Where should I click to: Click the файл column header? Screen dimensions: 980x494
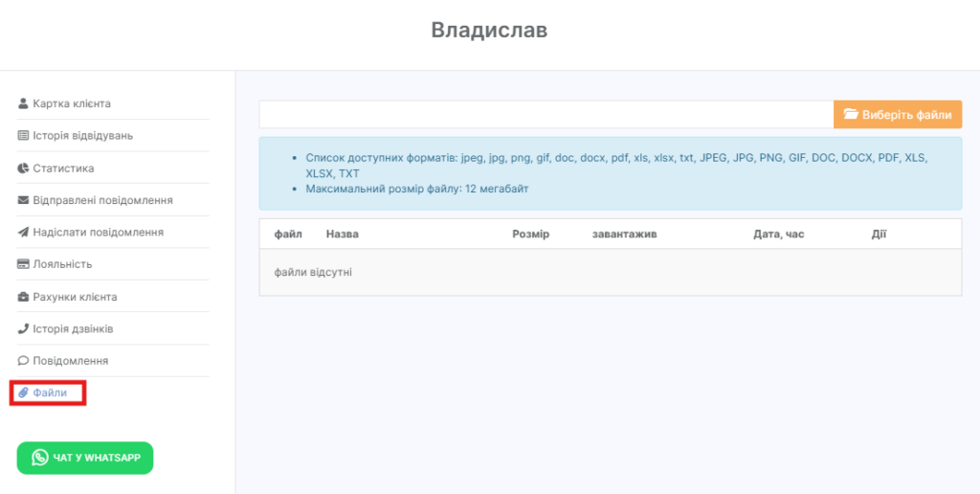point(288,235)
